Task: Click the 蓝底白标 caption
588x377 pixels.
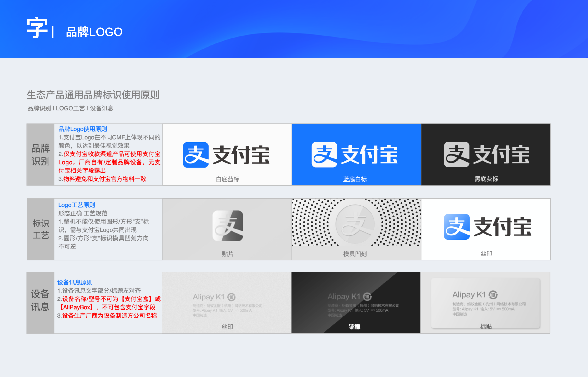Action: [x=355, y=179]
